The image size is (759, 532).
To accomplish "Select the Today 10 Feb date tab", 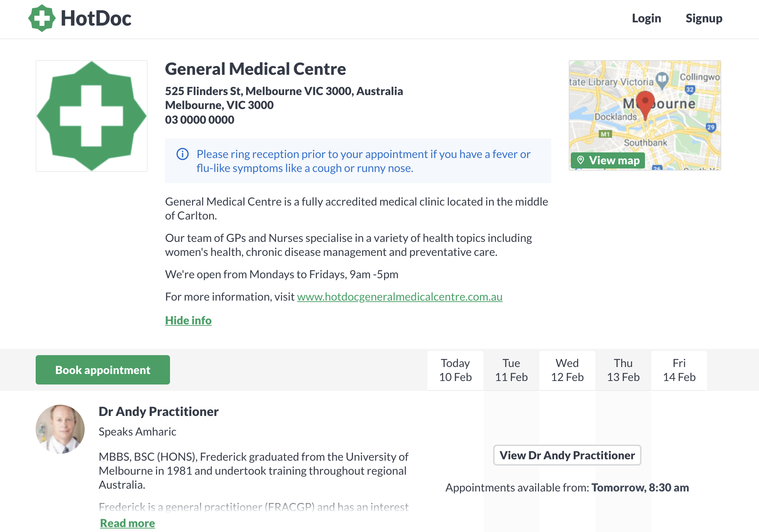I will click(455, 370).
